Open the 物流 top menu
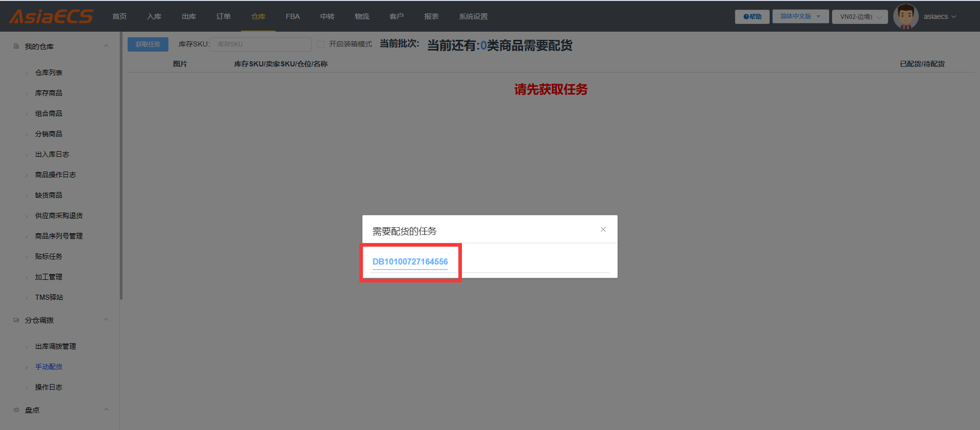 click(x=362, y=16)
